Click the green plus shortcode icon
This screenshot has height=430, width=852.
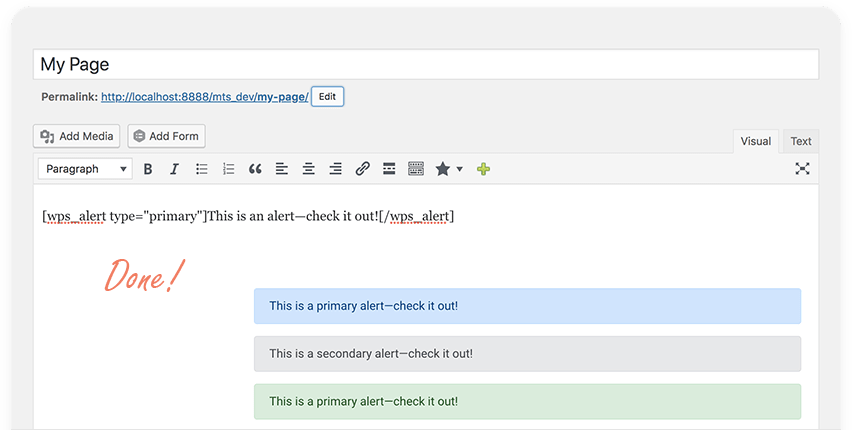click(x=484, y=169)
